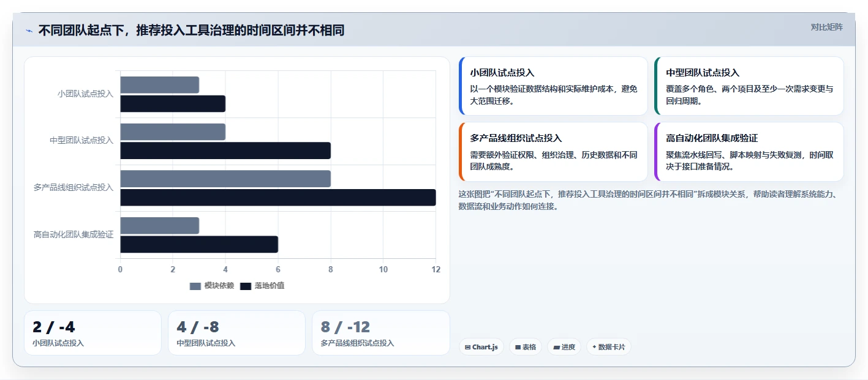Click the summary paragraph below the cards
The width and height of the screenshot is (868, 380).
pyautogui.click(x=648, y=200)
